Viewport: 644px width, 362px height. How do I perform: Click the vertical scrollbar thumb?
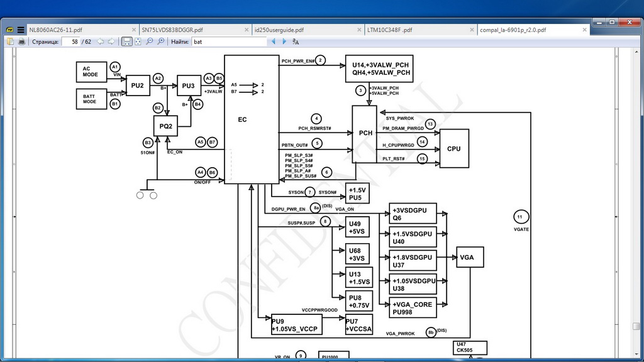[636, 326]
